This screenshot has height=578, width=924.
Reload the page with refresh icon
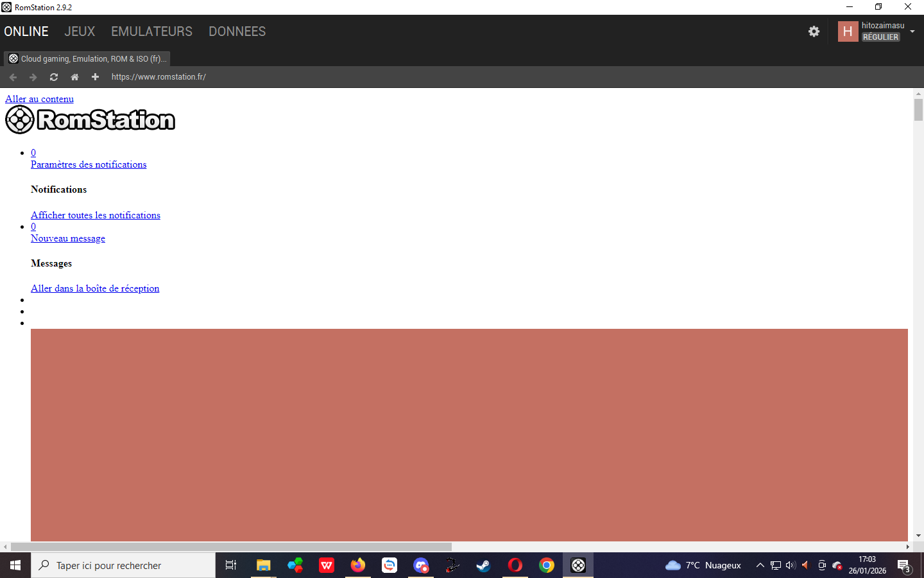tap(54, 77)
